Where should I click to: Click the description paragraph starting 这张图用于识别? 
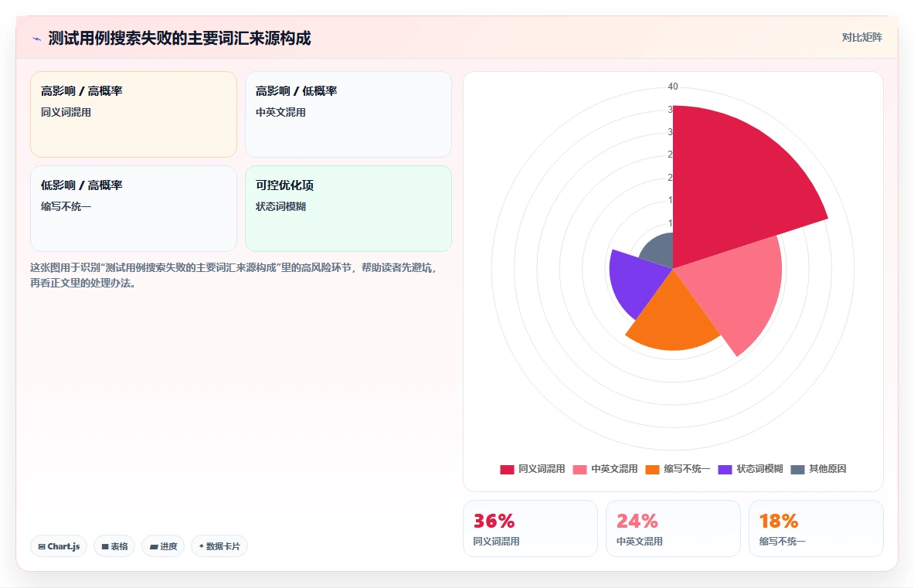tap(234, 275)
